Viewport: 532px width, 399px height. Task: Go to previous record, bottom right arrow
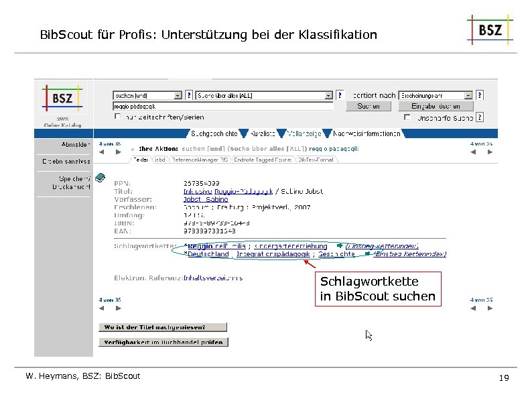473,308
